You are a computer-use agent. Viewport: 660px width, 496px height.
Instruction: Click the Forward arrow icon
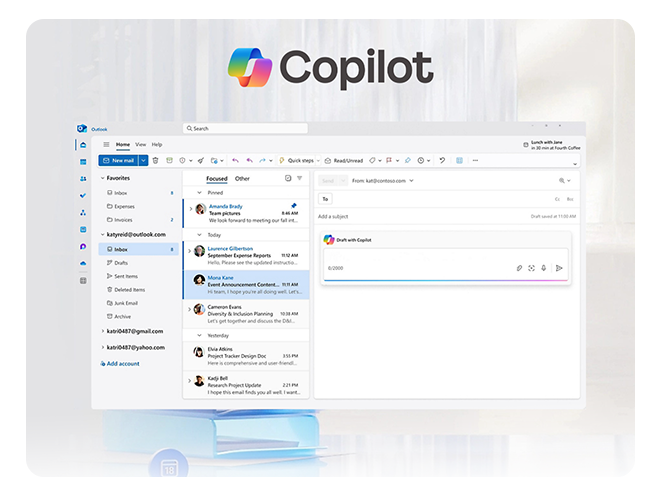pyautogui.click(x=262, y=160)
